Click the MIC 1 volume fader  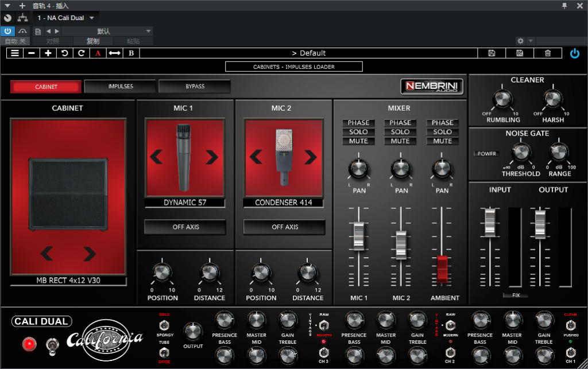coord(358,236)
